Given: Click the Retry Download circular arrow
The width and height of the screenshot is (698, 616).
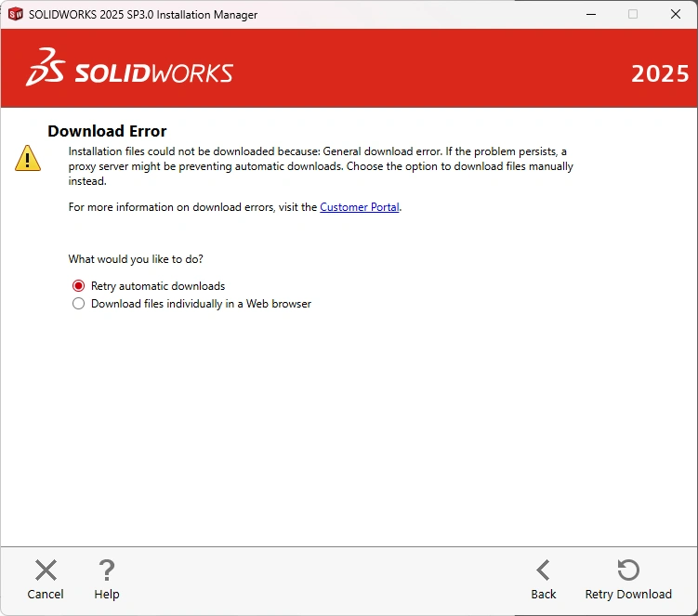Looking at the screenshot, I should point(628,570).
